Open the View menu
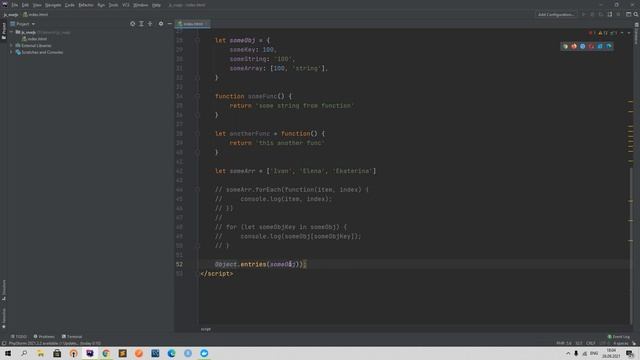This screenshot has height=360, width=640. [37, 5]
